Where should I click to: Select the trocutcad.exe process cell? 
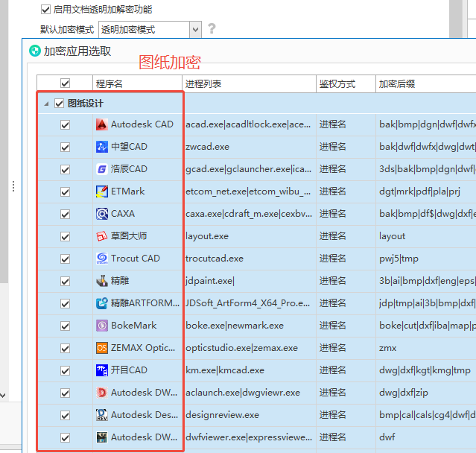pyautogui.click(x=249, y=259)
